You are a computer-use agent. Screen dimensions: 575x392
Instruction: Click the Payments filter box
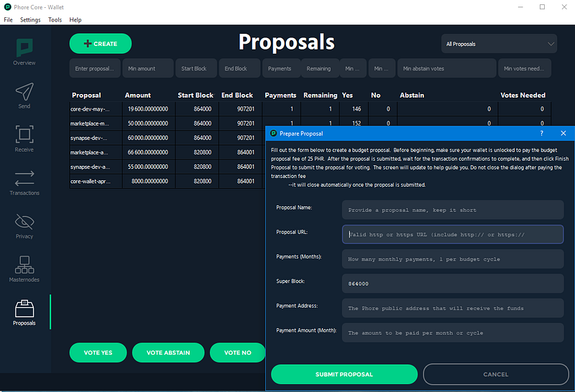tap(281, 68)
